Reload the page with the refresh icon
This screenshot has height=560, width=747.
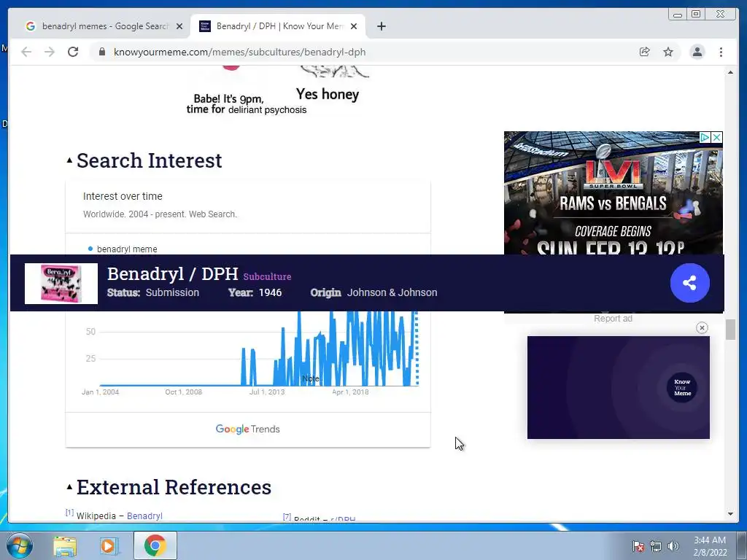(73, 52)
